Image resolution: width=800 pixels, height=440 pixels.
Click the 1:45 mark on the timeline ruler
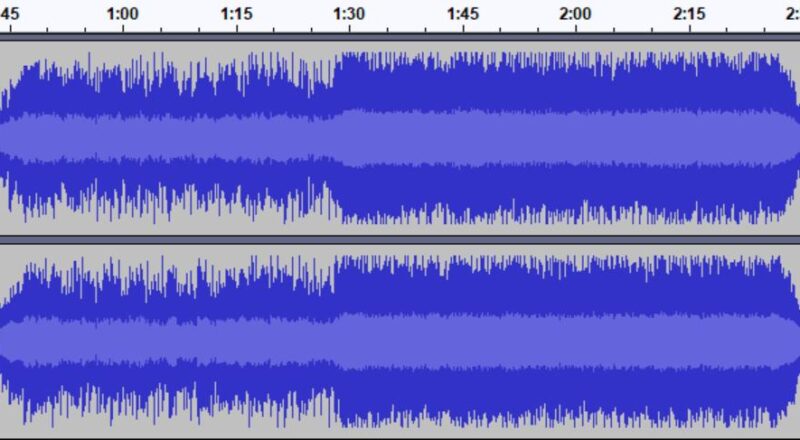[x=463, y=14]
